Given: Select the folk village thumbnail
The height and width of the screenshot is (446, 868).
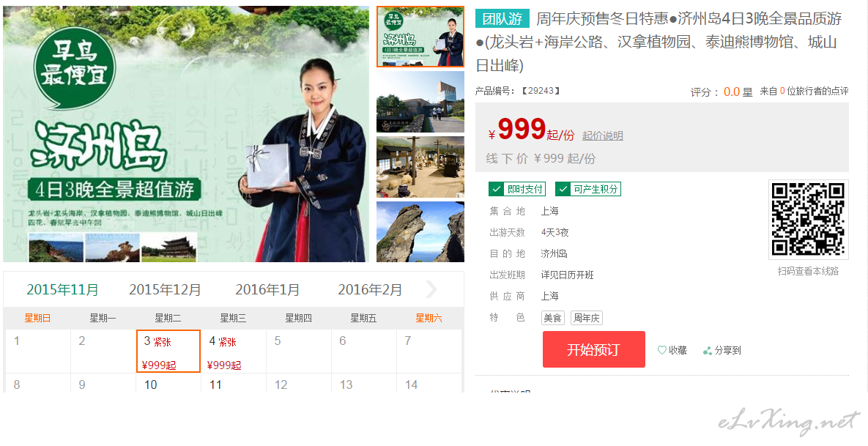Looking at the screenshot, I should pyautogui.click(x=420, y=167).
